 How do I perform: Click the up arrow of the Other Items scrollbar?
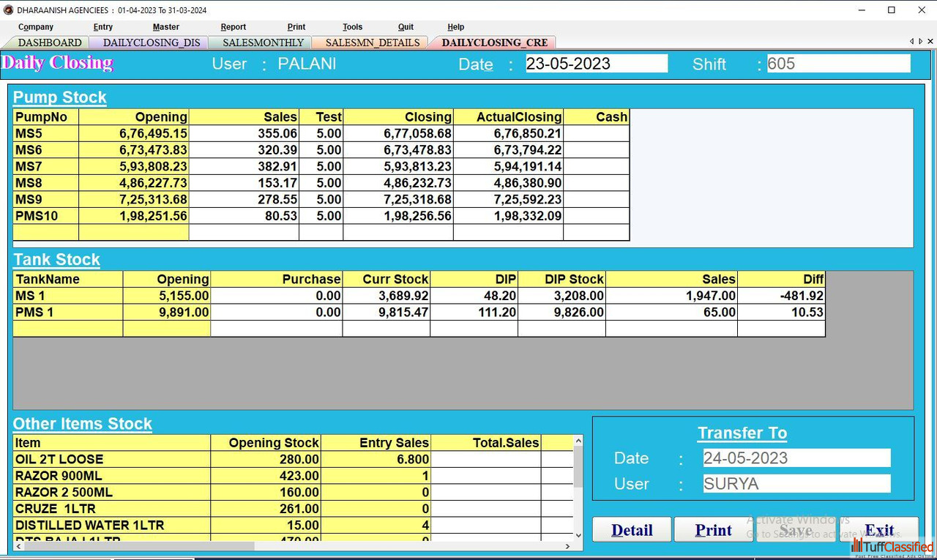tap(578, 441)
